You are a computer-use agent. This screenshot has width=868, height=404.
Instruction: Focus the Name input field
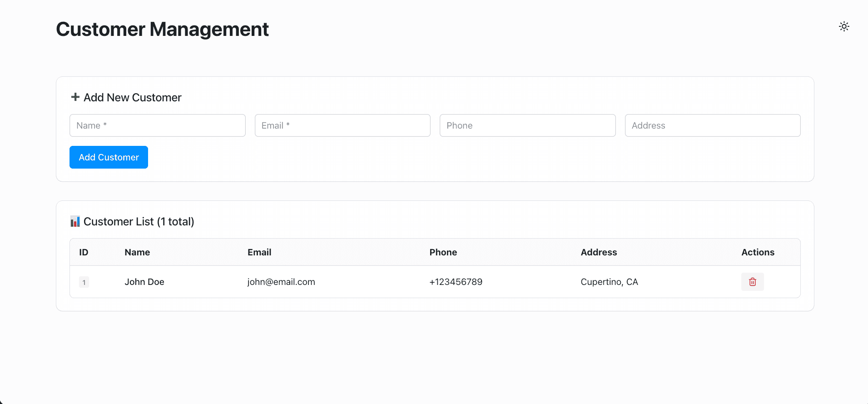click(x=158, y=125)
